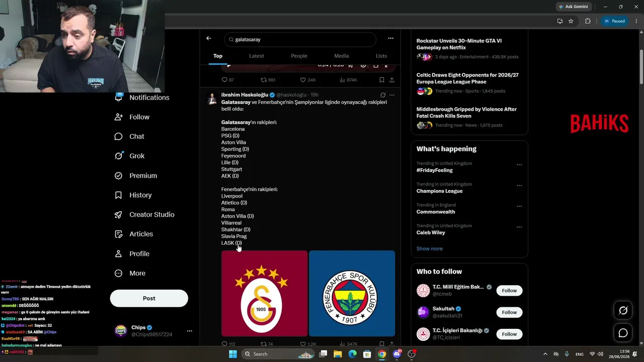This screenshot has width=644, height=362.
Task: Open Celtic Europa League news story
Action: tap(469, 83)
